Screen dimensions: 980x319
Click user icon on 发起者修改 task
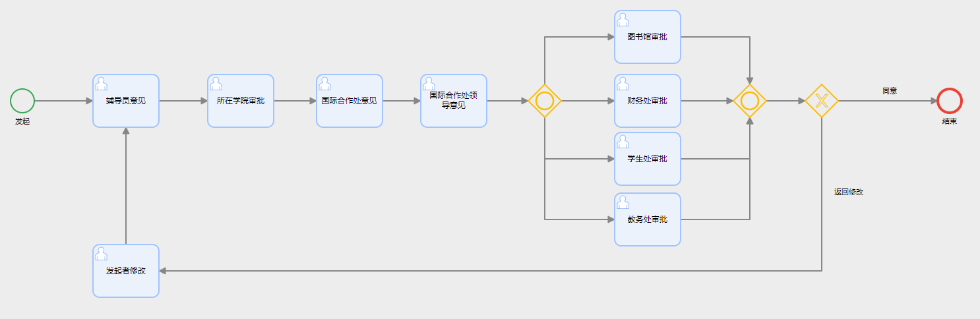coord(102,254)
